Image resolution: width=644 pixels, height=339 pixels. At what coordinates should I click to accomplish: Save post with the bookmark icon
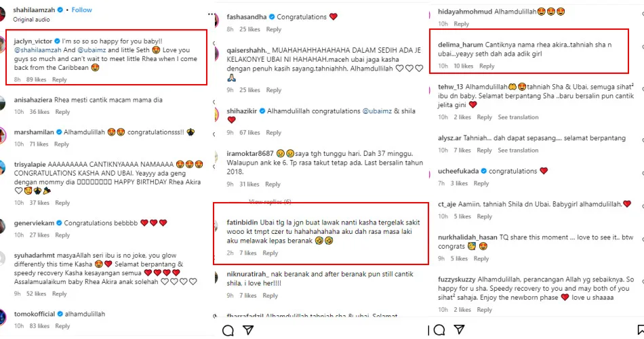[640, 330]
